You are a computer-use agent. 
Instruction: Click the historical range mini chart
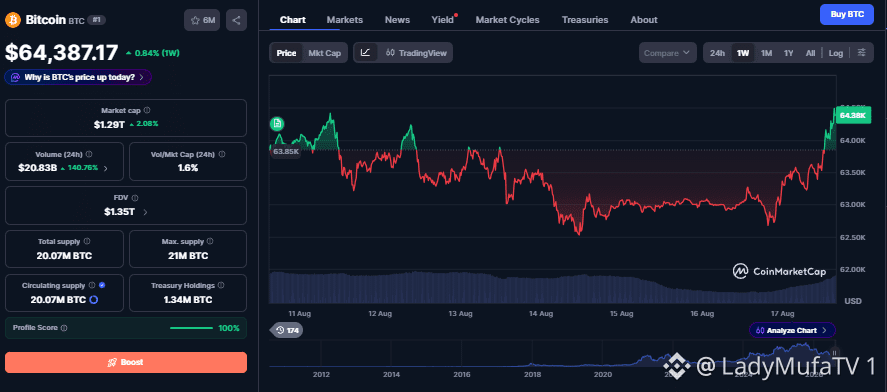552,355
